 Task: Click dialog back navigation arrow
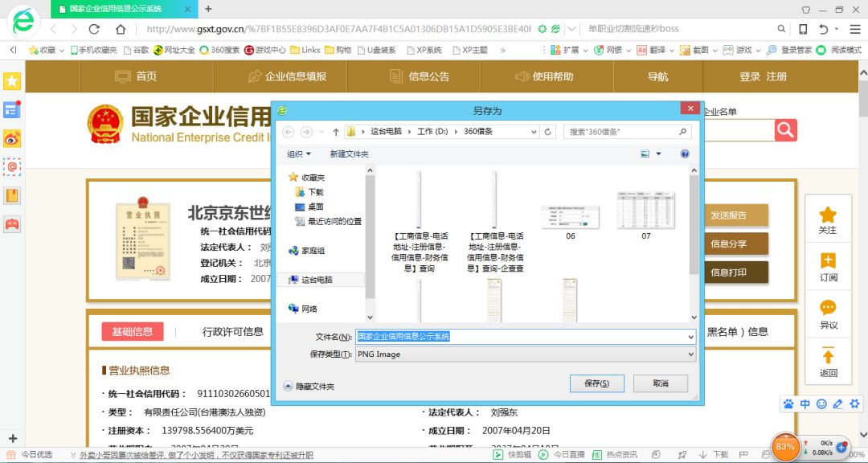[x=288, y=132]
